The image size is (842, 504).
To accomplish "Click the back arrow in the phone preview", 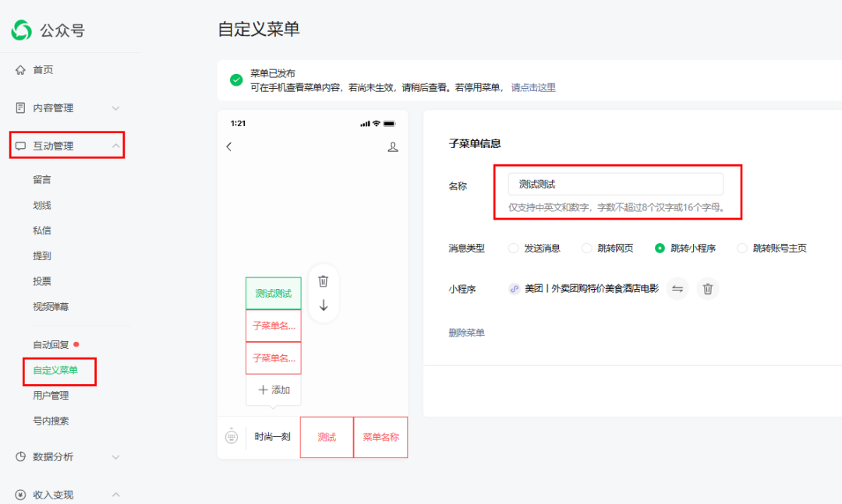I will pos(228,146).
